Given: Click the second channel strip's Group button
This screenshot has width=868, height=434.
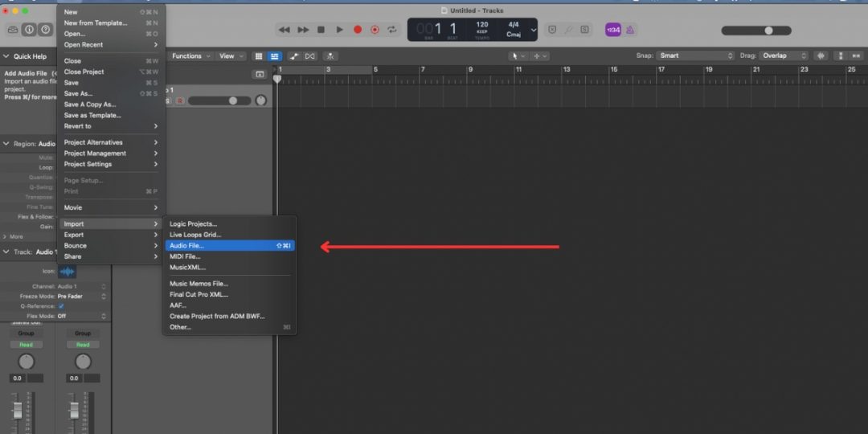Looking at the screenshot, I should (83, 334).
